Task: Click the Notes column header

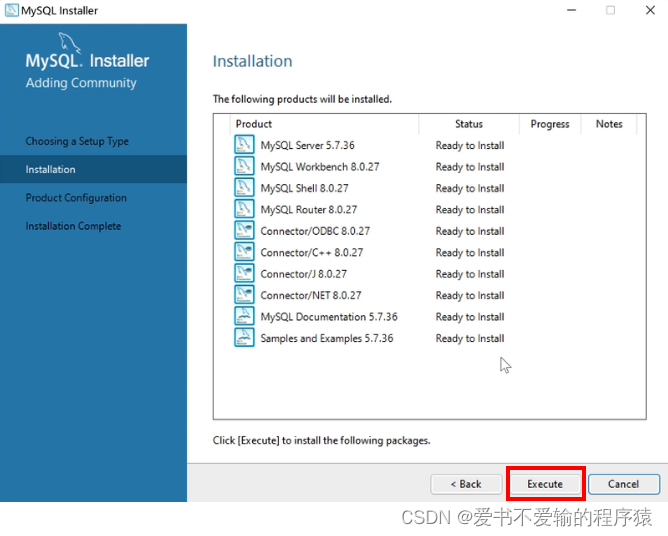Action: click(x=609, y=124)
